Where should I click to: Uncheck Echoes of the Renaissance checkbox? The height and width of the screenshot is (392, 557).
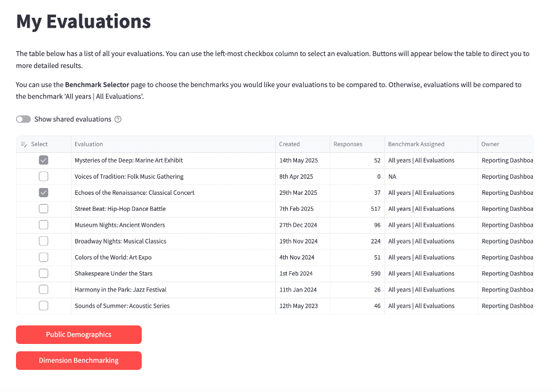point(44,193)
